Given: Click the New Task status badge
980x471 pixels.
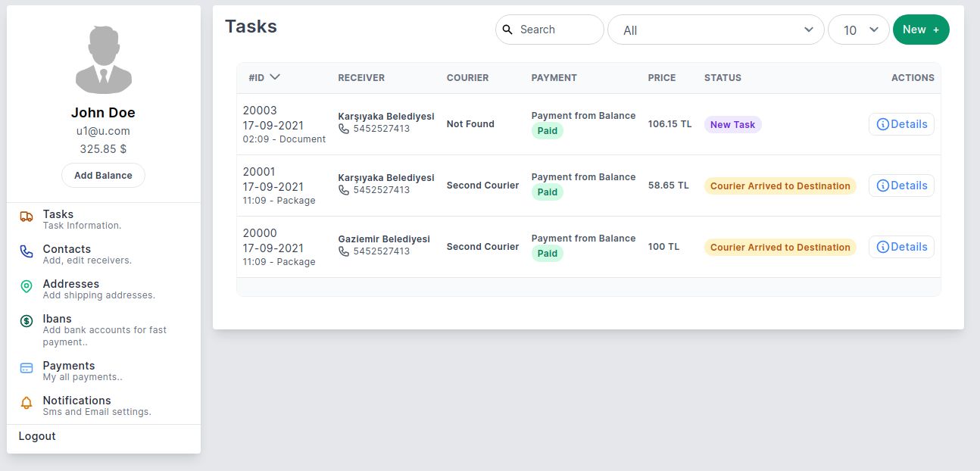Looking at the screenshot, I should [732, 124].
